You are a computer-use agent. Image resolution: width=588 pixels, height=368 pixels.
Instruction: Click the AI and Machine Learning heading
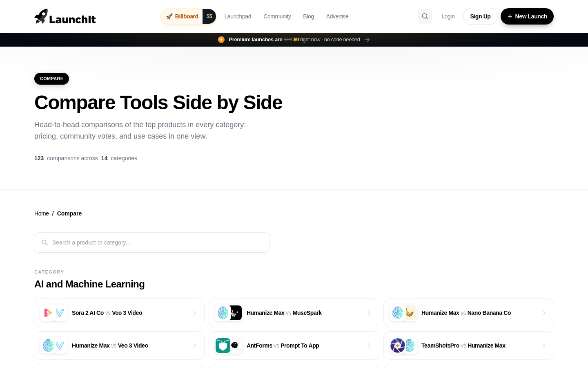pyautogui.click(x=89, y=284)
